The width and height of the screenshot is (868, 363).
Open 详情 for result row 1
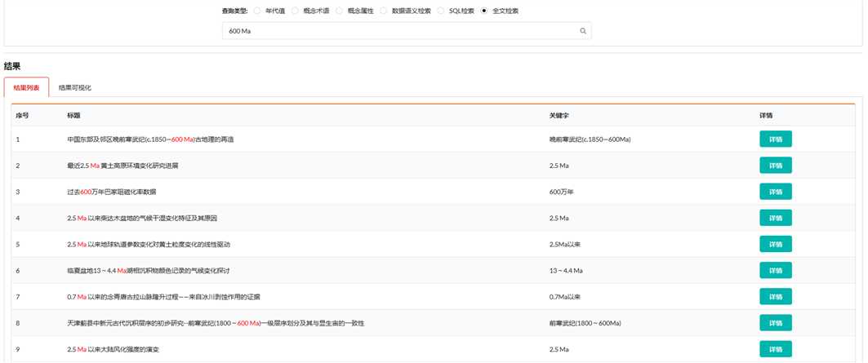point(776,139)
